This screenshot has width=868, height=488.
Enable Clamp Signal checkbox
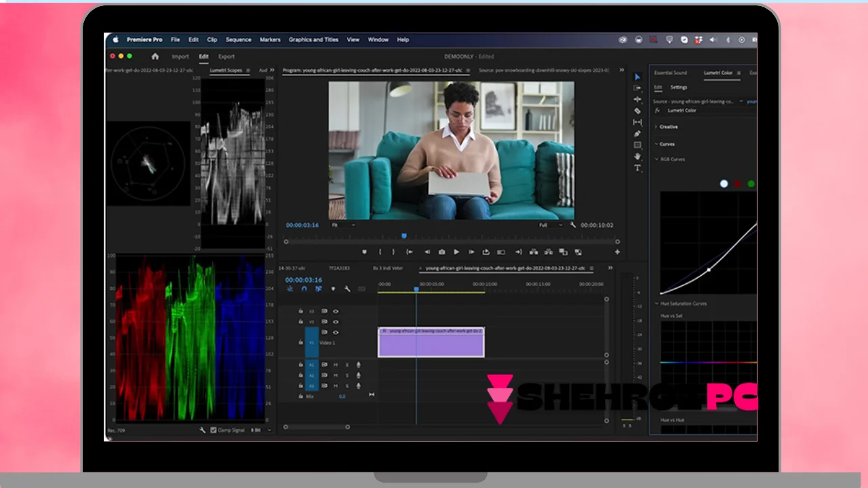[213, 430]
